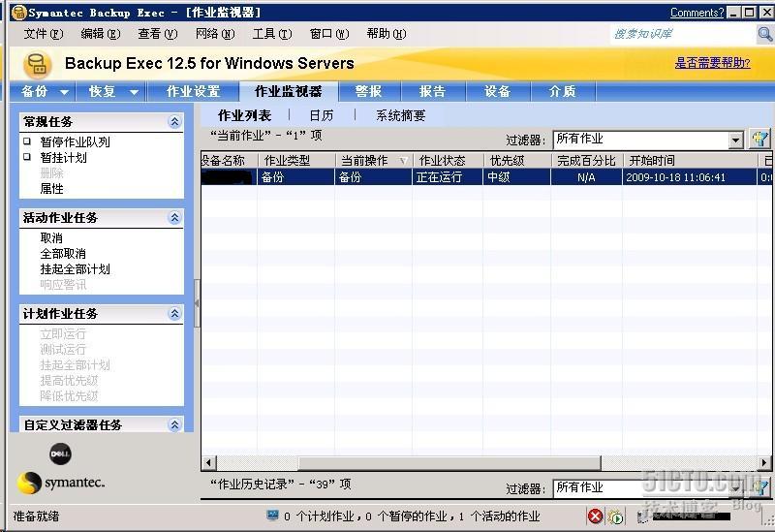Open the 工具 menu

(x=272, y=34)
